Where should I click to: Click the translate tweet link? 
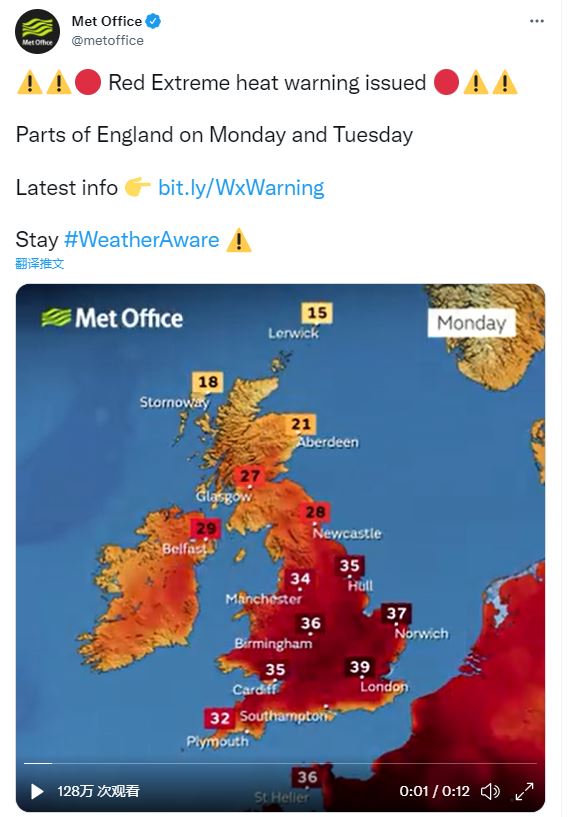tap(40, 264)
